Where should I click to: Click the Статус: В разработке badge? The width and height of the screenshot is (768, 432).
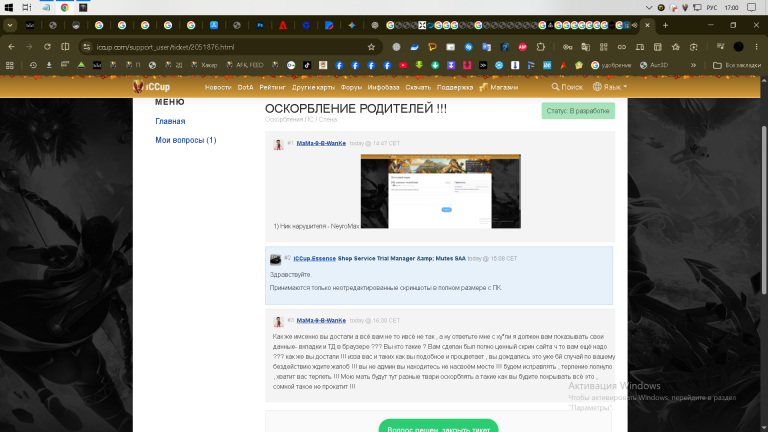coord(578,111)
